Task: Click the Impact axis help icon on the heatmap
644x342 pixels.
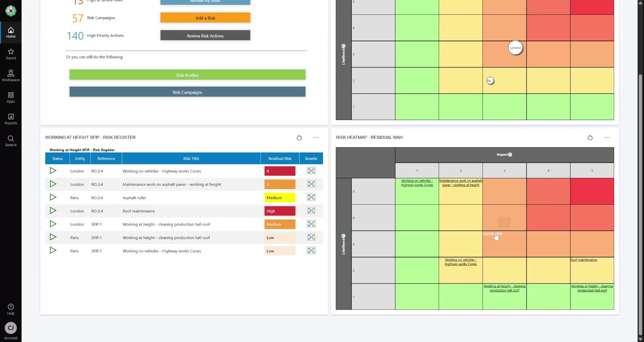Action: coord(510,155)
